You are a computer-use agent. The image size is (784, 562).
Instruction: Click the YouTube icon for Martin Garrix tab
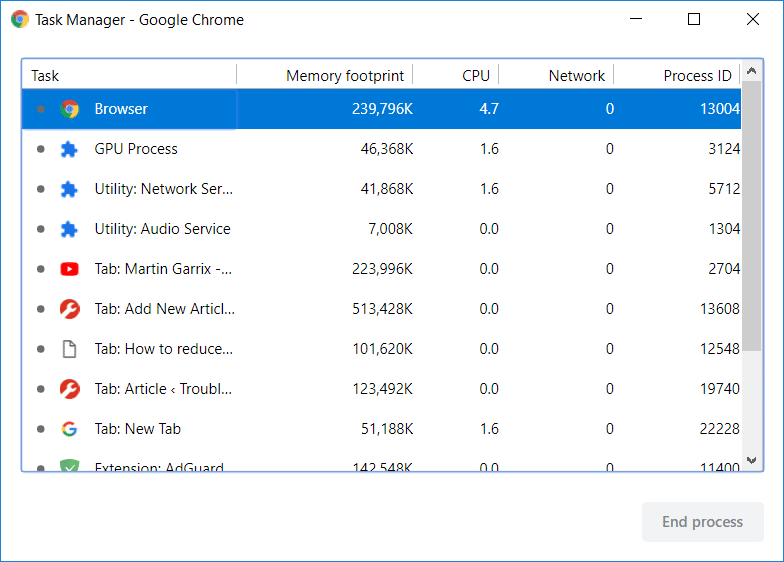[69, 269]
